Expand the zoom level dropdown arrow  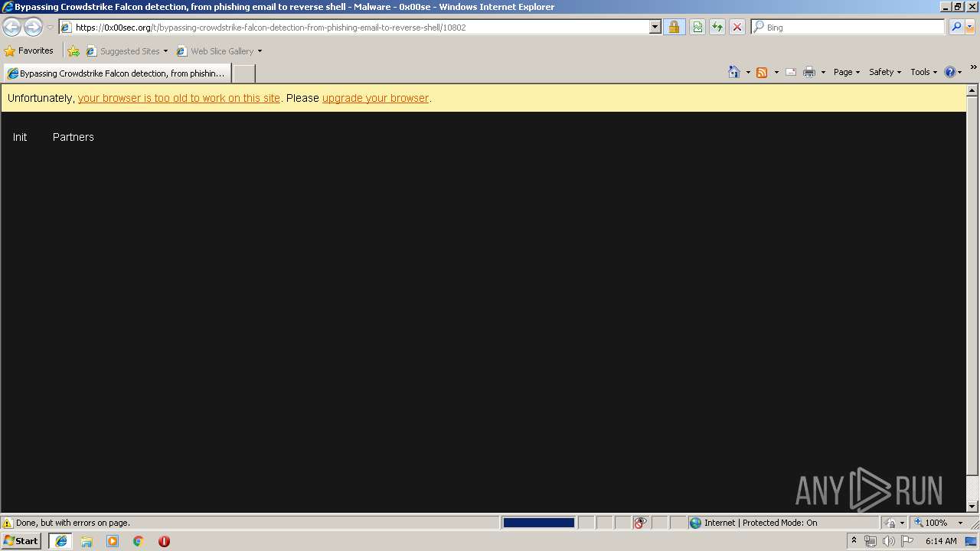tap(960, 523)
